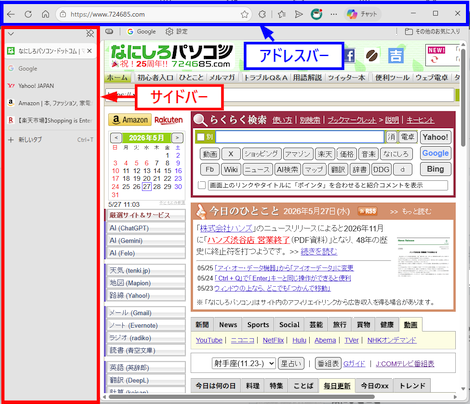Open the もっと読む link
The image size is (470, 404).
(416, 211)
